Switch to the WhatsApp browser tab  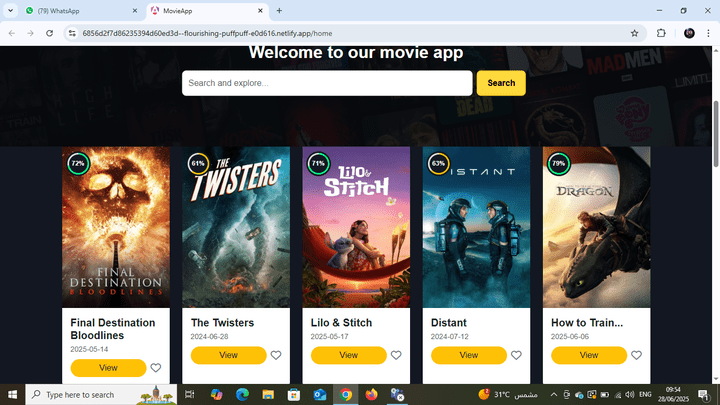click(x=81, y=11)
